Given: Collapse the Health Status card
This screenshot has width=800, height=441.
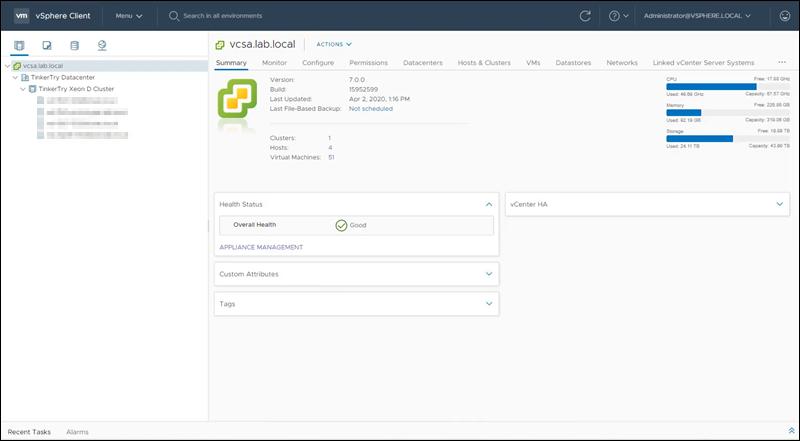Looking at the screenshot, I should [x=488, y=204].
